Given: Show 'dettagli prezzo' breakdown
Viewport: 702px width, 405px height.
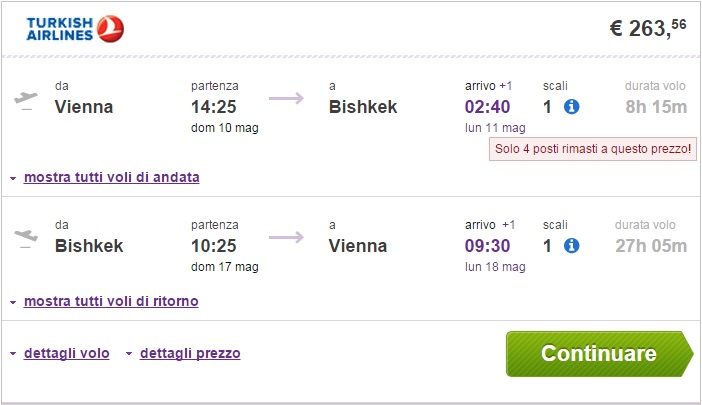Looking at the screenshot, I should [190, 353].
